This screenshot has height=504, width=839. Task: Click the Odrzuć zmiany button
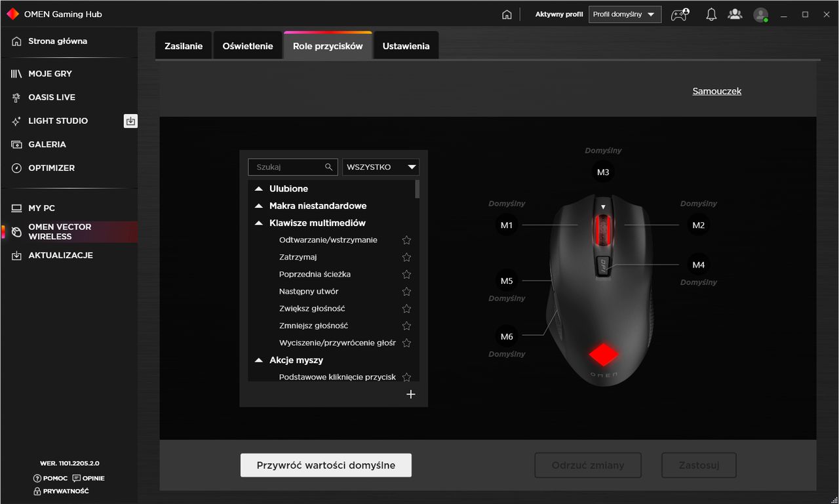click(x=588, y=465)
